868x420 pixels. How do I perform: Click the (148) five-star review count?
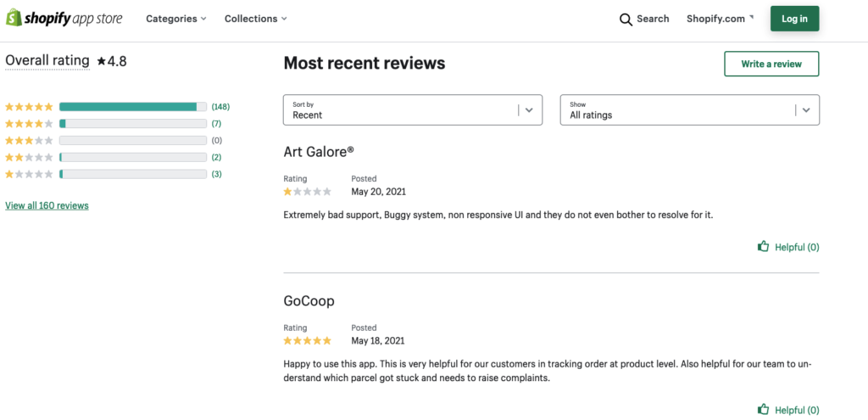[220, 107]
